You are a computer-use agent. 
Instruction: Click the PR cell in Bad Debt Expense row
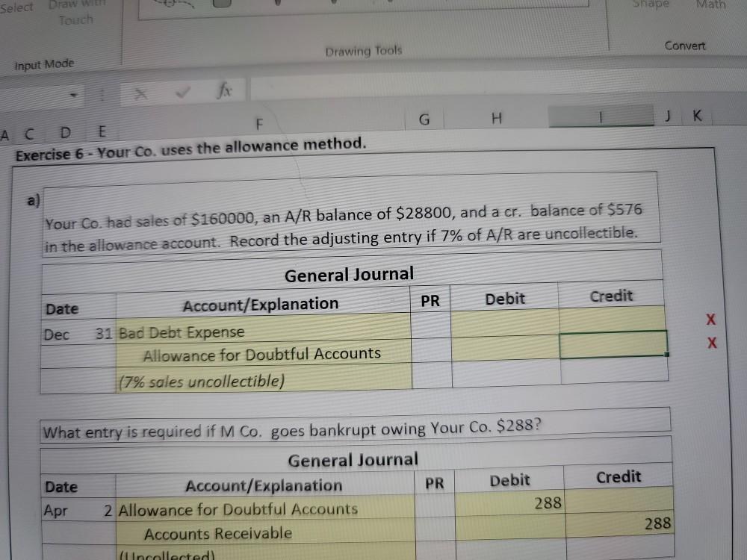tap(431, 326)
